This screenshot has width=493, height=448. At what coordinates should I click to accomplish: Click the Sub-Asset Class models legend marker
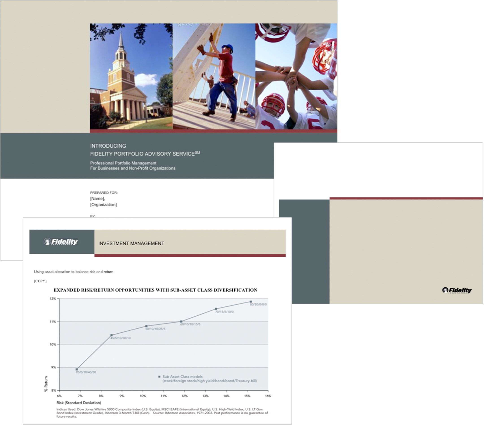(x=160, y=377)
